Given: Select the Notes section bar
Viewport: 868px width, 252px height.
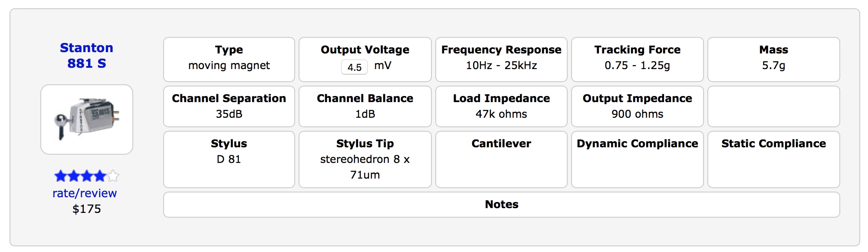Looking at the screenshot, I should click(501, 205).
